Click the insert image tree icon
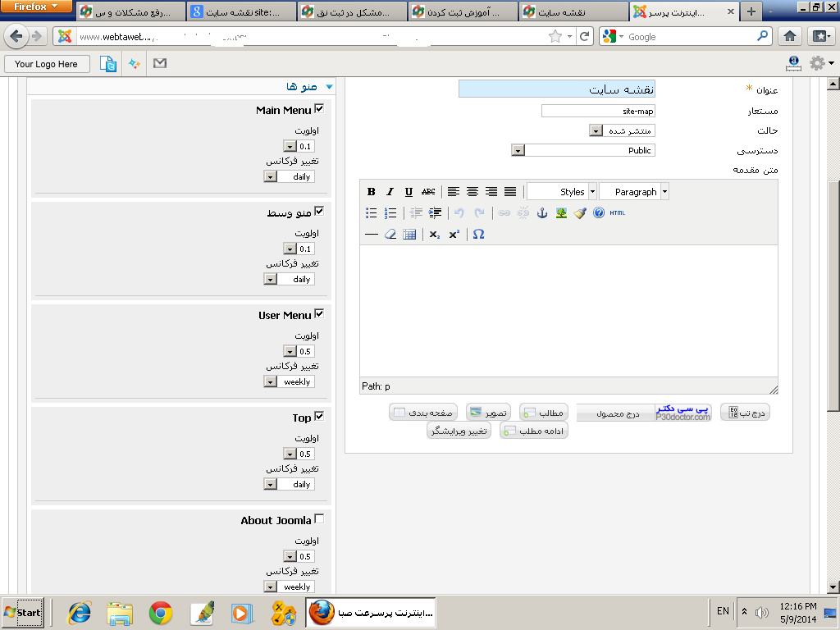Screen dimensions: 840x630 point(561,213)
